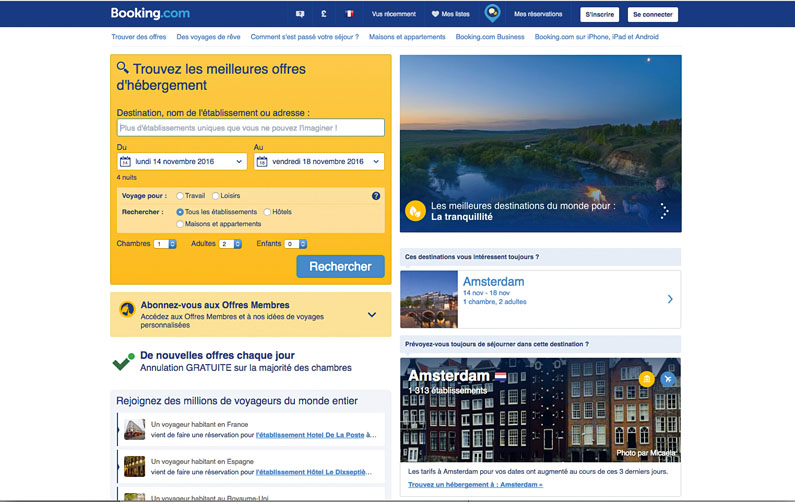Click the Amsterdam destination title link
The image size is (795, 502).
[493, 281]
